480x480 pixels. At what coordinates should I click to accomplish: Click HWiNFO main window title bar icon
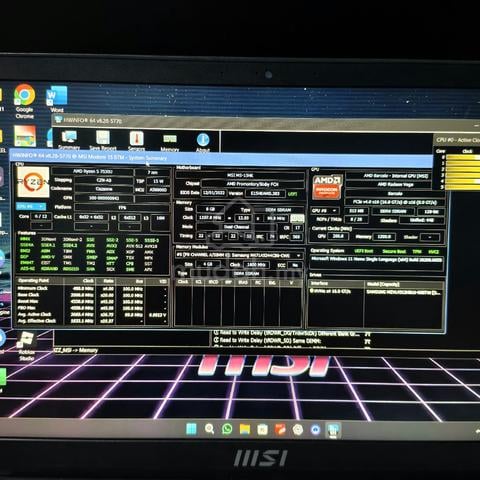59,119
